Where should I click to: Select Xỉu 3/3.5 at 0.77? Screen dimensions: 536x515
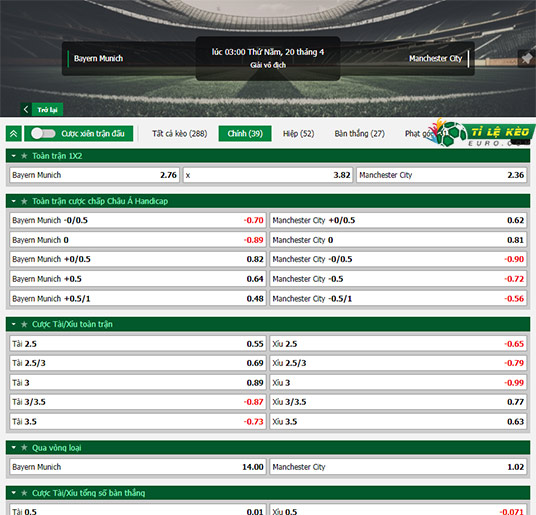coord(398,402)
